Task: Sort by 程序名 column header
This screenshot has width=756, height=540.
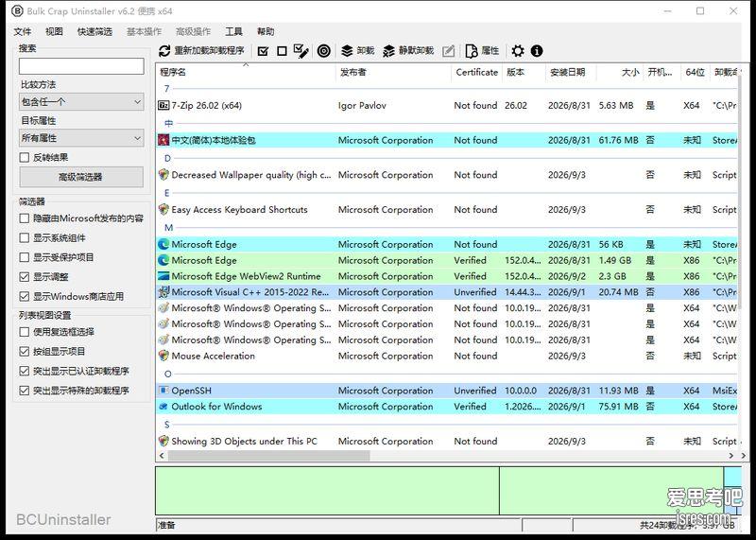Action: [x=246, y=73]
